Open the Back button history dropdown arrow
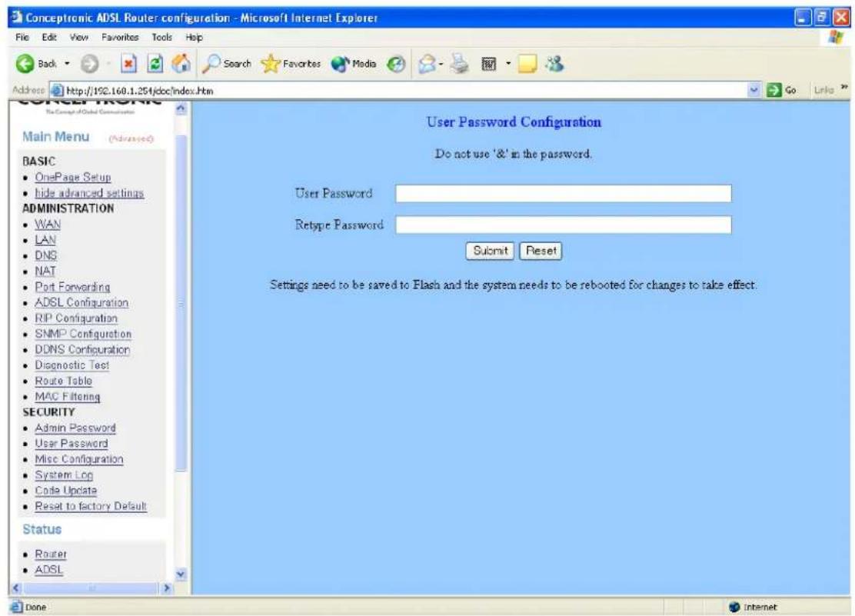Screen dimensions: 855x616 (67, 64)
